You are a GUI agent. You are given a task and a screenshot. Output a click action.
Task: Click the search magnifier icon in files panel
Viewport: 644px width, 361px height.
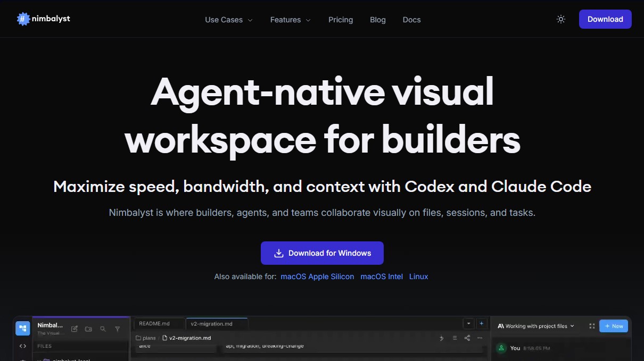coord(103,329)
